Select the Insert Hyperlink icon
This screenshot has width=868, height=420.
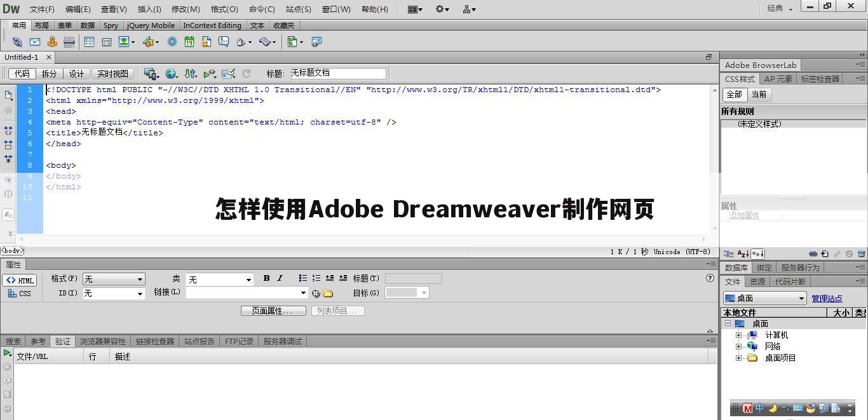(x=17, y=41)
